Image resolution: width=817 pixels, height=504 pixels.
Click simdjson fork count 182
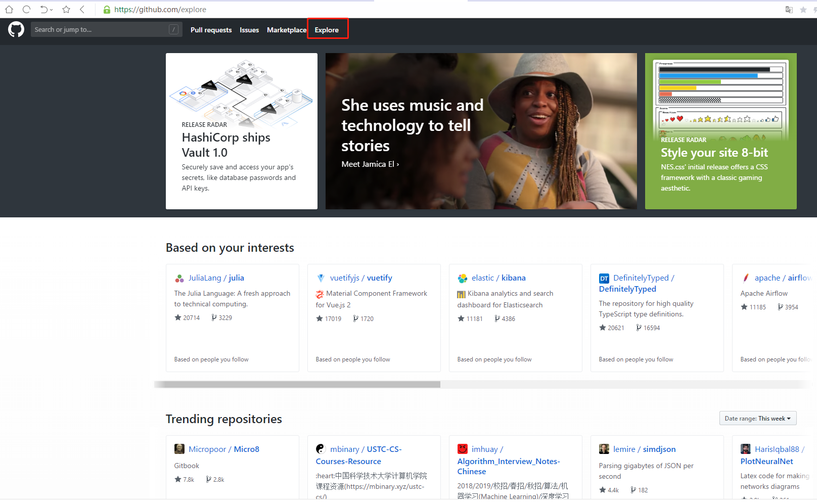point(639,490)
